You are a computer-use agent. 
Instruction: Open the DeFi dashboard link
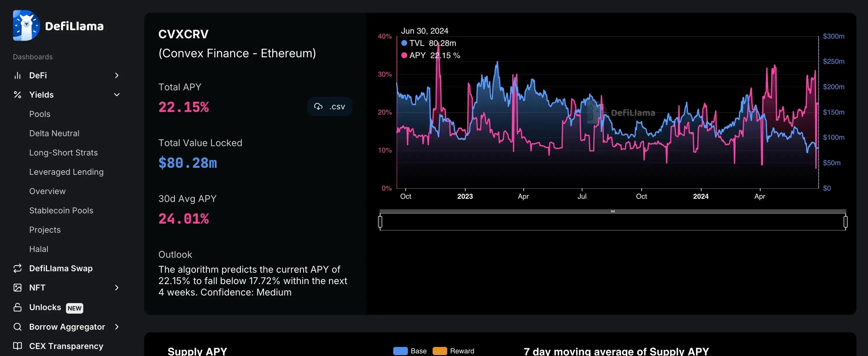(x=38, y=75)
